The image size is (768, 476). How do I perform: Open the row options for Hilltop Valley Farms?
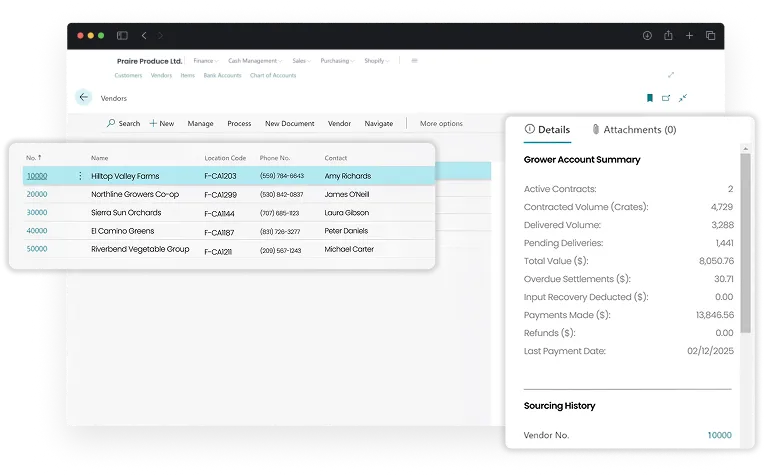[80, 176]
